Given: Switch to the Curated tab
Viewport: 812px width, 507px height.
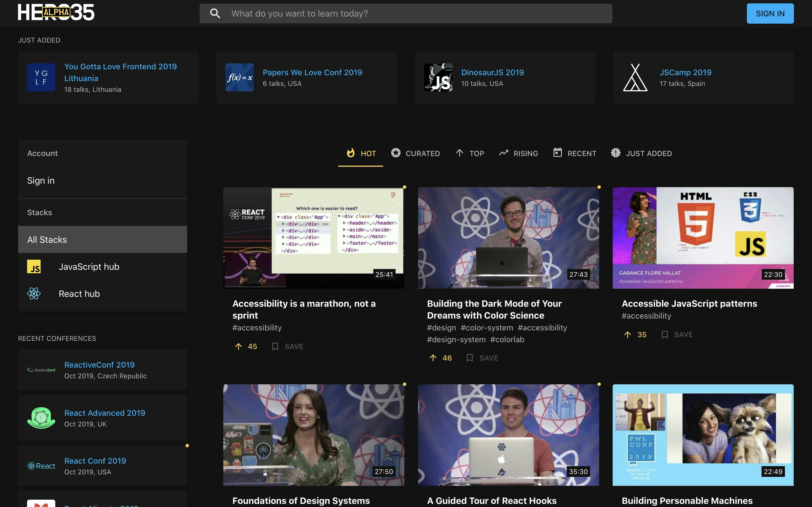Looking at the screenshot, I should (x=415, y=153).
